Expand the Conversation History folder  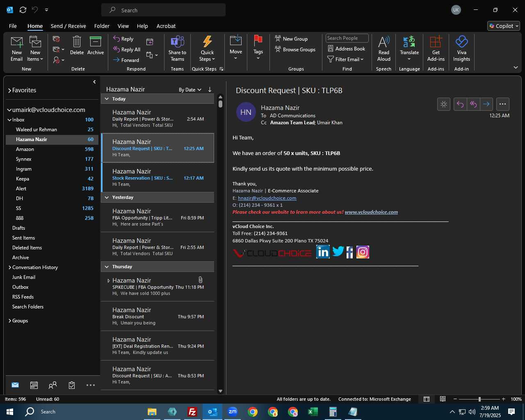coord(10,267)
